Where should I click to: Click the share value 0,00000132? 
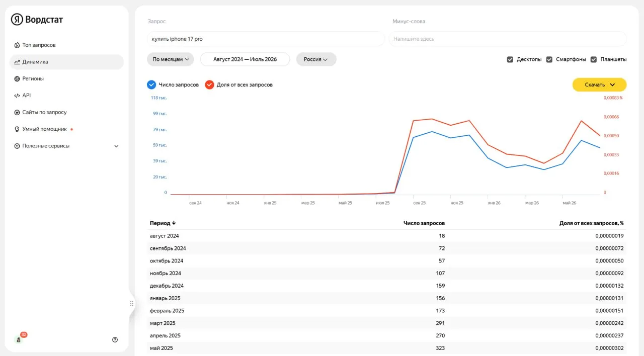pos(609,286)
